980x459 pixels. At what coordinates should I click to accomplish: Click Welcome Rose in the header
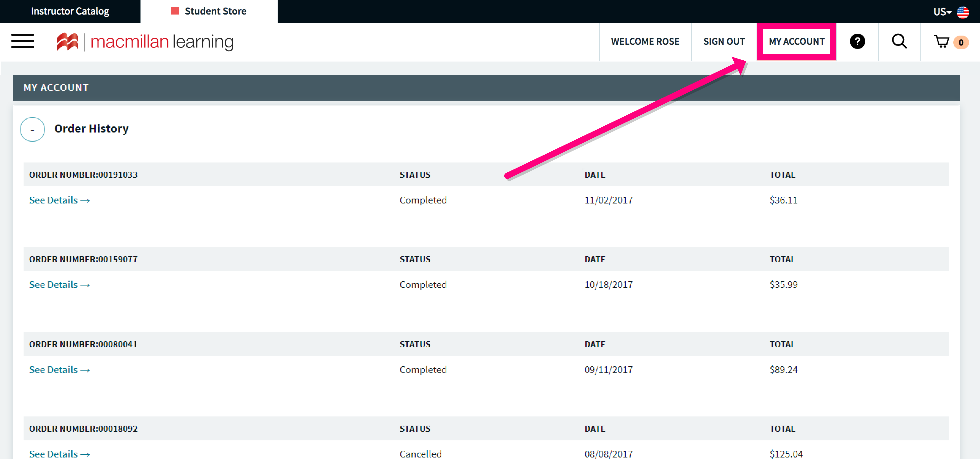coord(645,41)
